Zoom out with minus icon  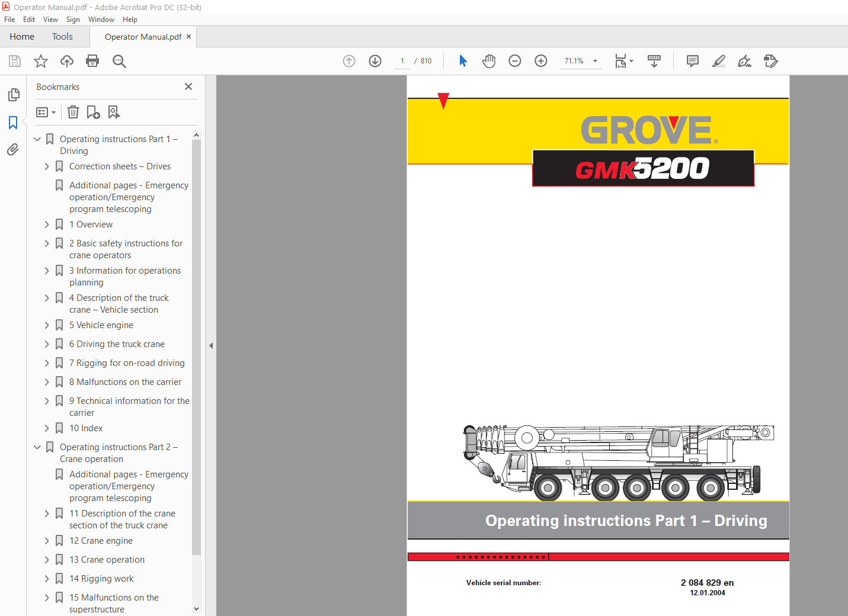[x=515, y=61]
